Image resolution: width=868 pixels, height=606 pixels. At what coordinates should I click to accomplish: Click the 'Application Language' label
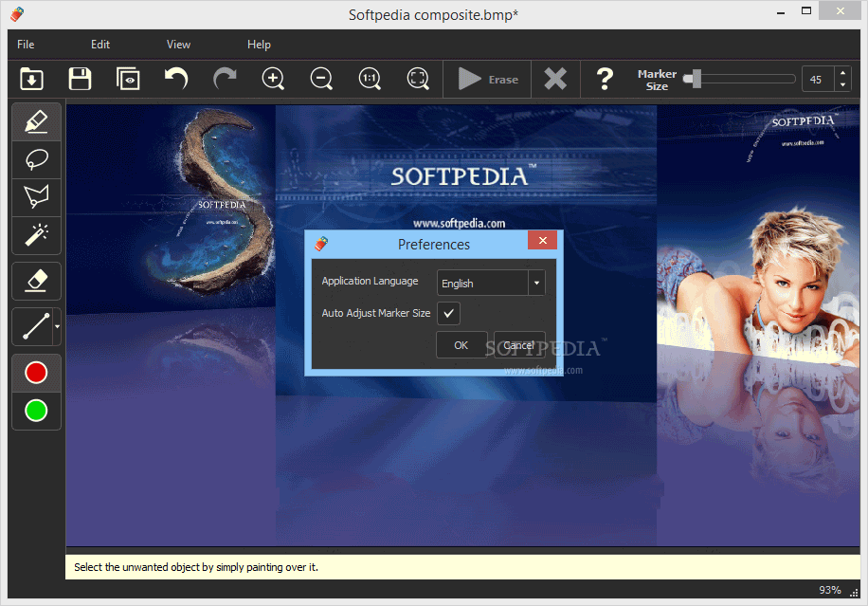(x=370, y=281)
